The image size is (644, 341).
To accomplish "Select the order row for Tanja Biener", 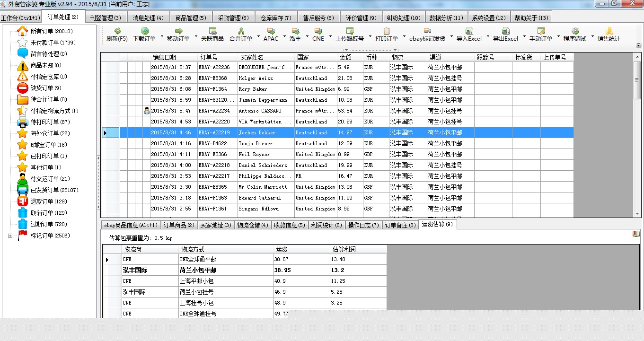I will [x=338, y=143].
